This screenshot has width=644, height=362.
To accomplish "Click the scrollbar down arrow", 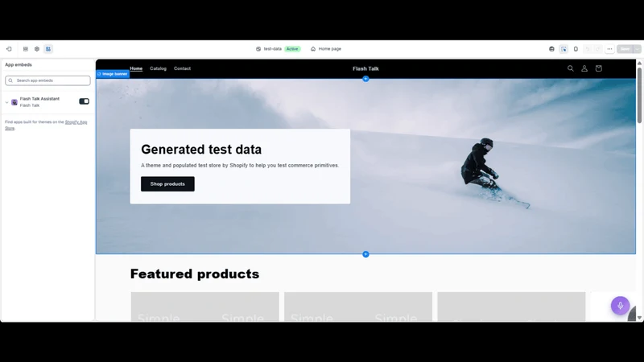I will click(x=639, y=318).
